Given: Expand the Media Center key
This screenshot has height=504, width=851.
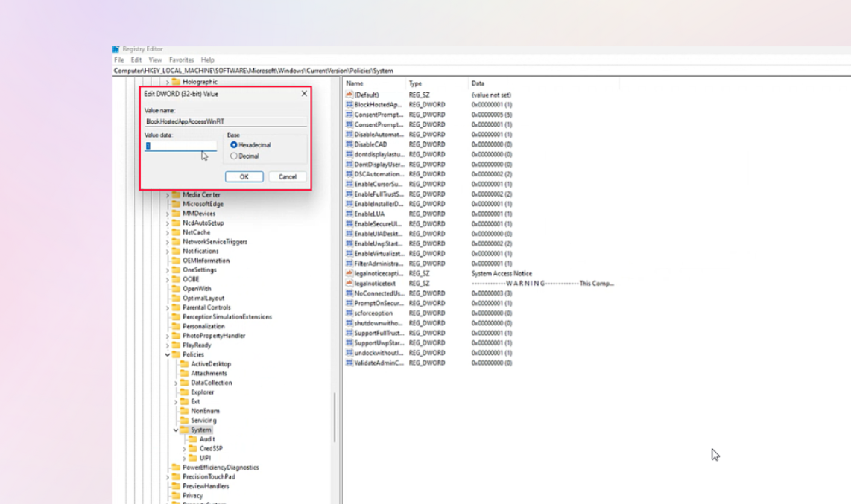Looking at the screenshot, I should tap(167, 194).
